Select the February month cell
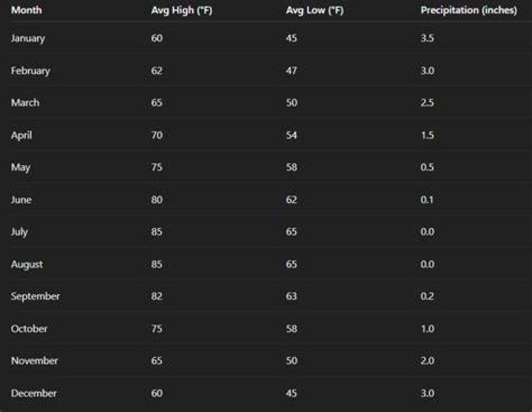 (30, 71)
